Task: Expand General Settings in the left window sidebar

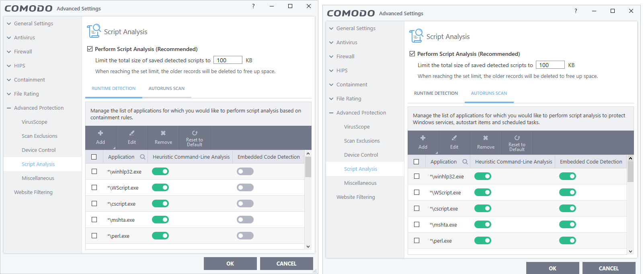Action: pos(9,24)
